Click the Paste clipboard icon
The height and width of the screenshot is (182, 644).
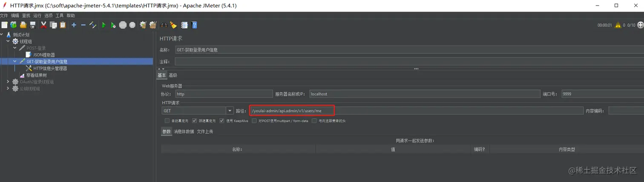(63, 25)
